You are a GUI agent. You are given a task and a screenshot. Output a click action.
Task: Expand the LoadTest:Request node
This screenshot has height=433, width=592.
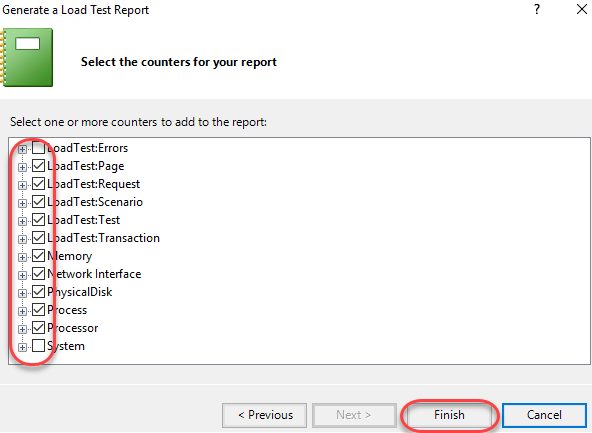[x=22, y=185]
